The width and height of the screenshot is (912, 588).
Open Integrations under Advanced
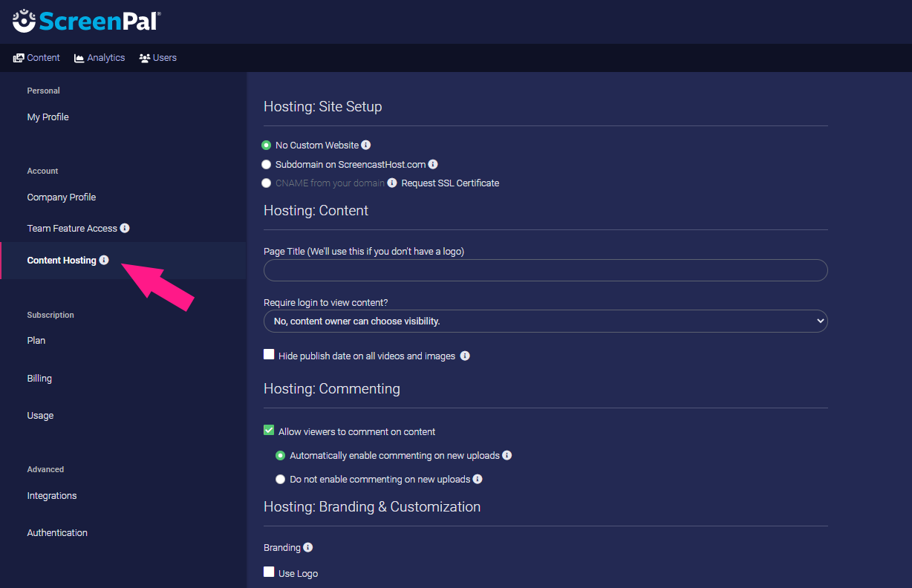tap(52, 495)
